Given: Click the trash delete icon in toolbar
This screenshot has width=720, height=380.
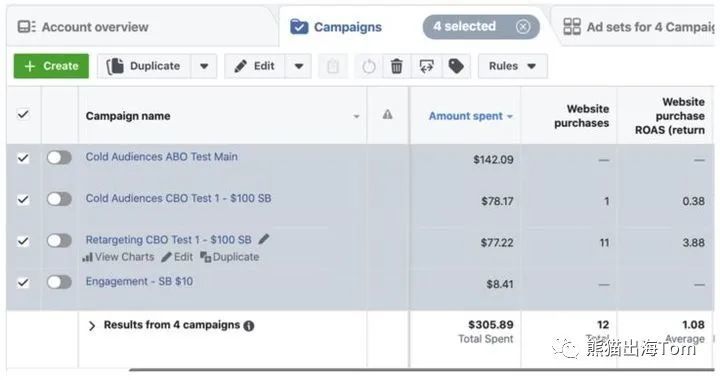Looking at the screenshot, I should point(396,67).
